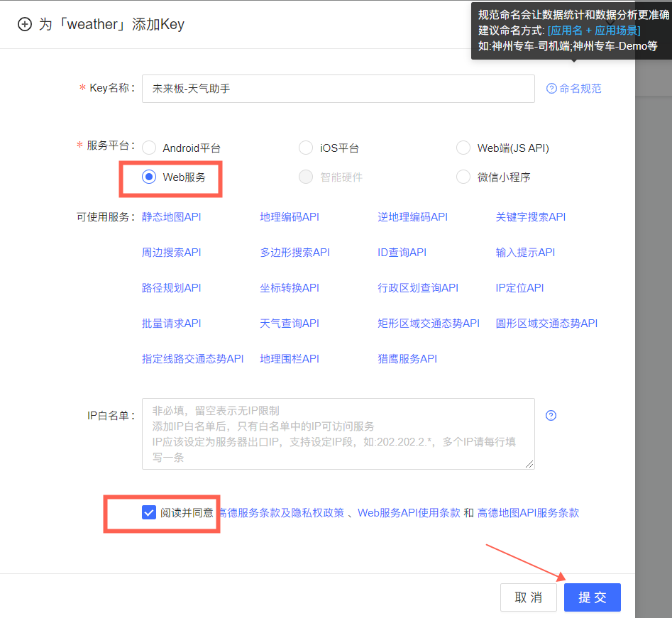Viewport: 672px width, 618px height.
Task: Open the 路径规划API link
Action: click(172, 288)
